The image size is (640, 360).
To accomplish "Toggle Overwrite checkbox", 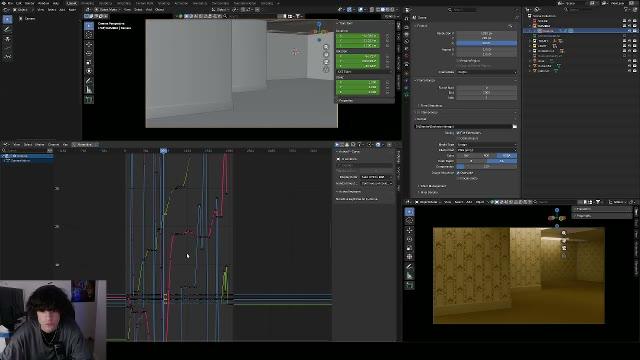I will (458, 173).
